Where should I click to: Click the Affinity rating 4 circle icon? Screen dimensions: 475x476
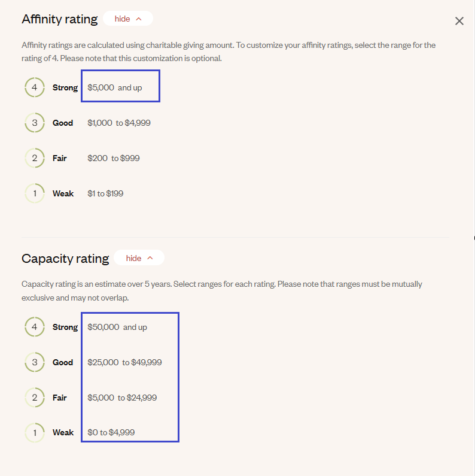coord(35,87)
